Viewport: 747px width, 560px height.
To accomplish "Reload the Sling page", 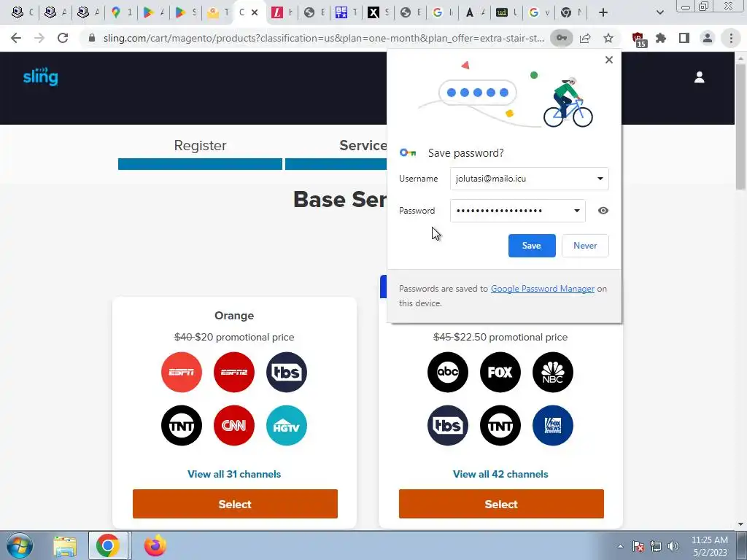I will tap(63, 38).
